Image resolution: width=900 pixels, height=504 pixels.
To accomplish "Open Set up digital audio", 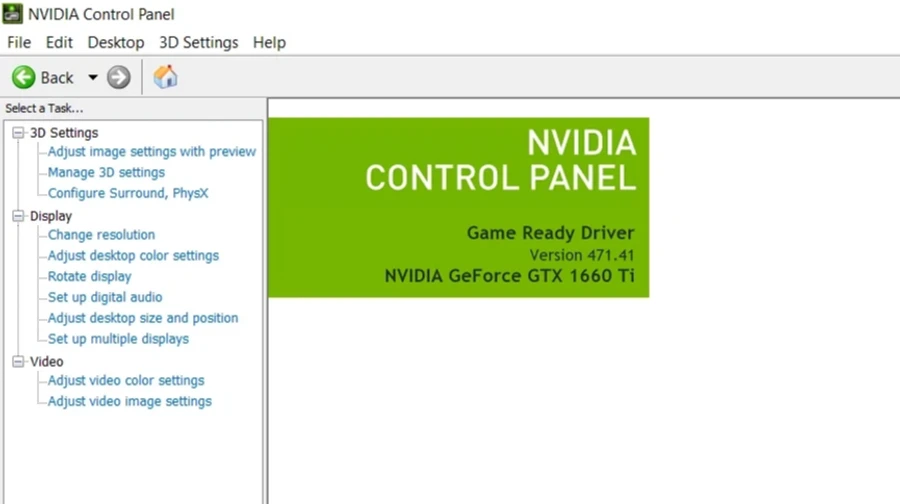I will pos(105,297).
